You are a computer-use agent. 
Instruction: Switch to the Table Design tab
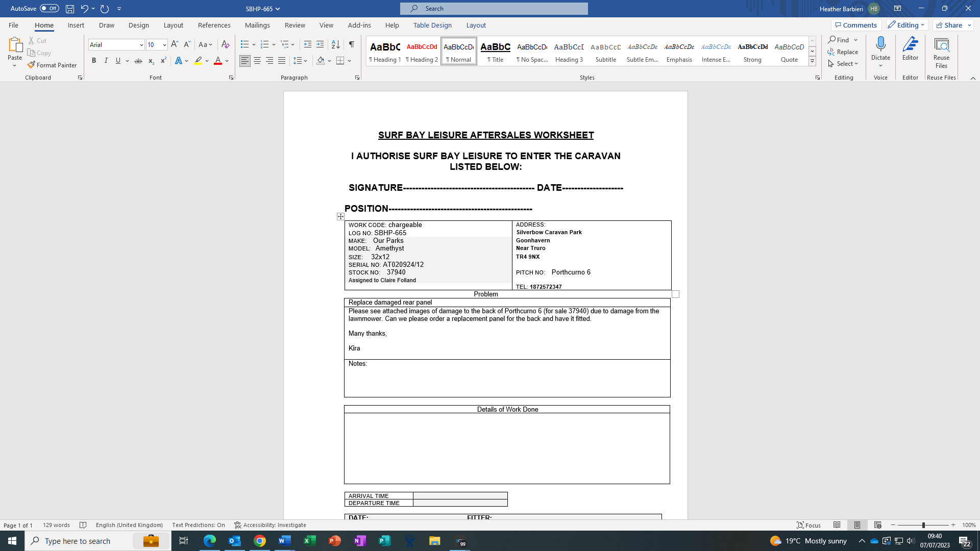pos(432,25)
